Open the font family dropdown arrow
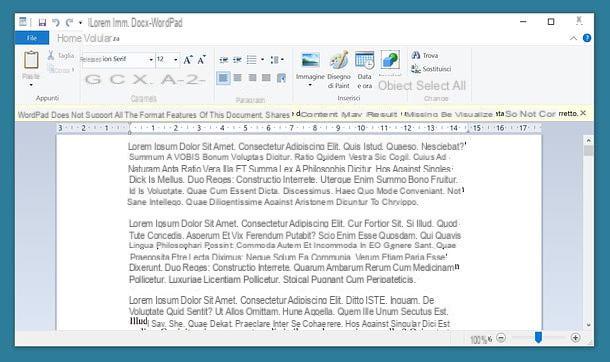610x362 pixels. point(151,60)
